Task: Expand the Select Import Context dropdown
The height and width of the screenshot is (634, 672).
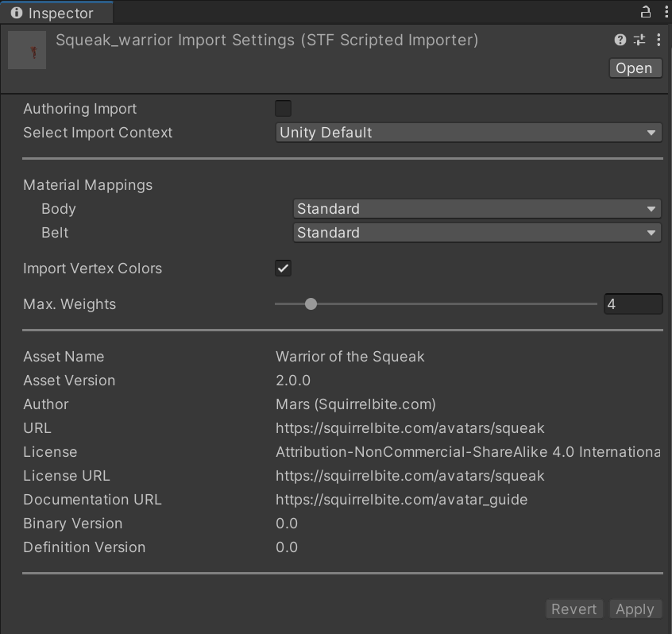Action: [x=468, y=133]
